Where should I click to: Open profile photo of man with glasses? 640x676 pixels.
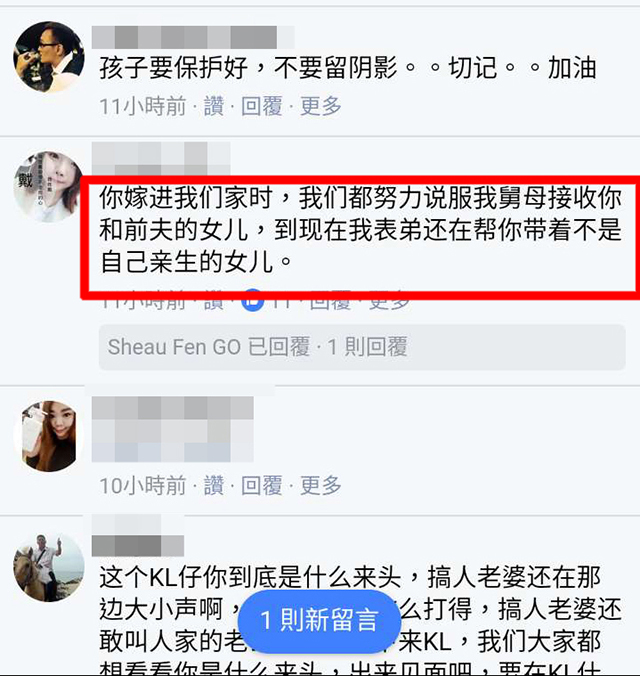coord(49,57)
